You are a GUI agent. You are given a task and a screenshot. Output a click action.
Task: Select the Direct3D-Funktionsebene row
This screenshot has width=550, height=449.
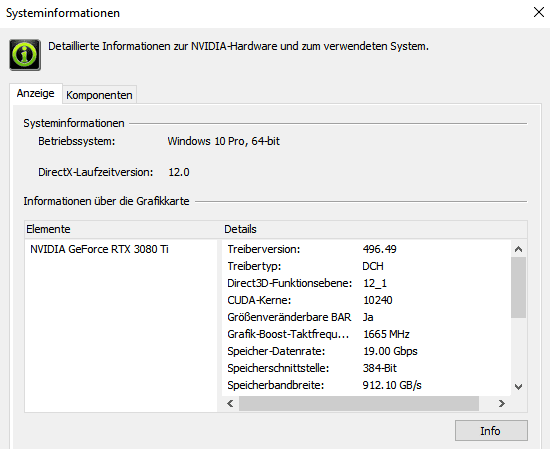coord(367,283)
